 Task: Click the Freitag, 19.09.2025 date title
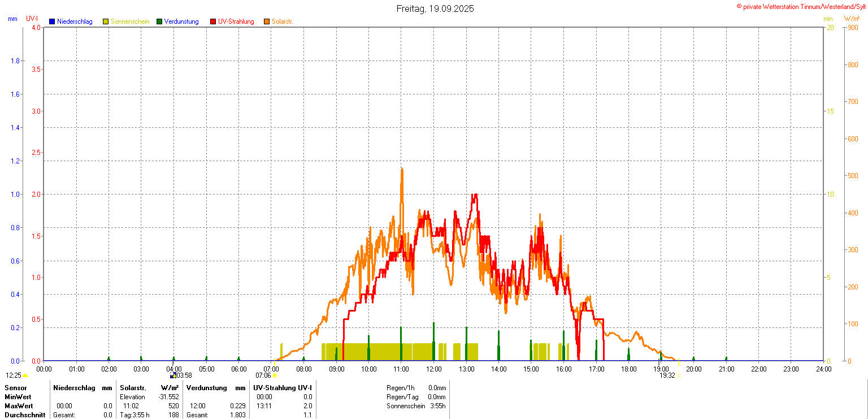coord(435,8)
